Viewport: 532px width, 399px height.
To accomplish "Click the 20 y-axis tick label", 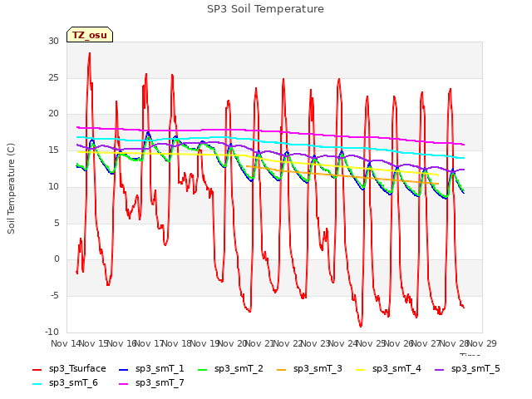I will click(53, 114).
